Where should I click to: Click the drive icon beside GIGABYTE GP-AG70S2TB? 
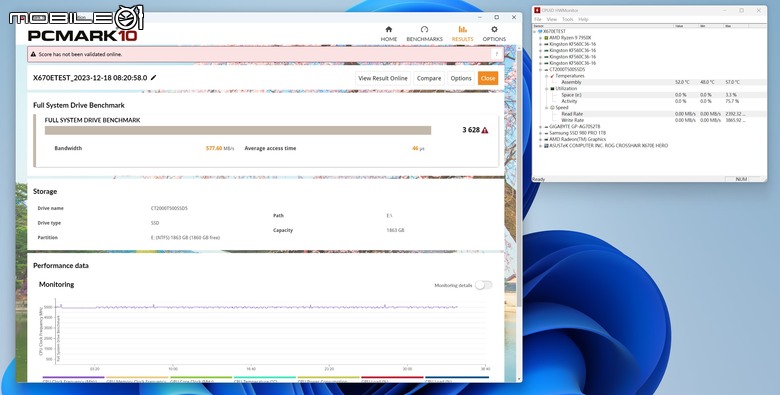(546, 127)
